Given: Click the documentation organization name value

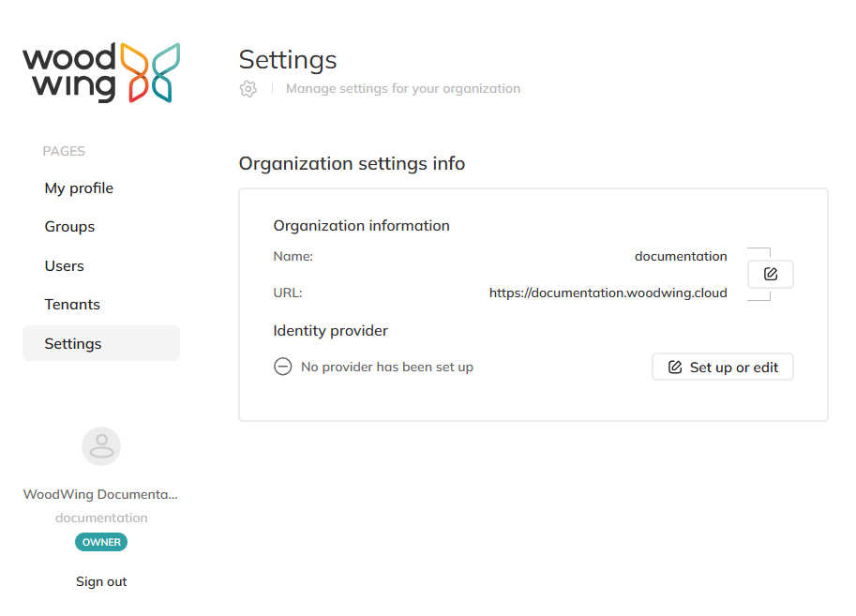Looking at the screenshot, I should (681, 255).
